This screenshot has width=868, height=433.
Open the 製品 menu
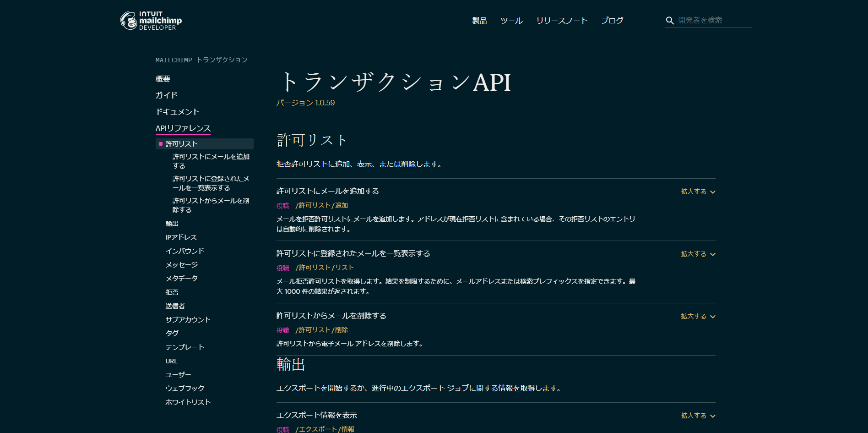479,21
